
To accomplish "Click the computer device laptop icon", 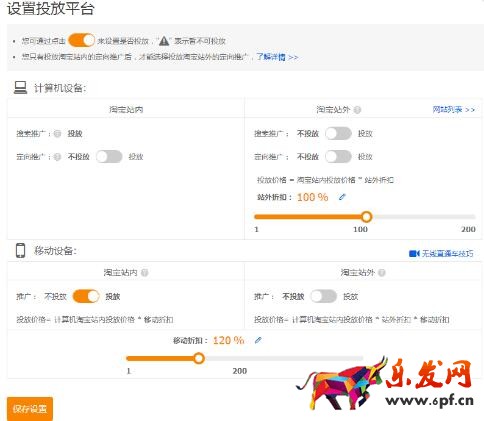I will (x=20, y=88).
